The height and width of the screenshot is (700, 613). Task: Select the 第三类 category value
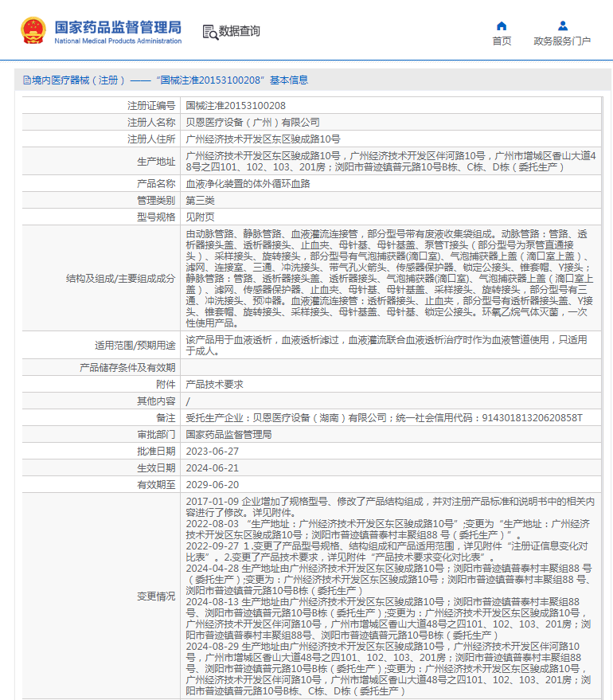(201, 201)
